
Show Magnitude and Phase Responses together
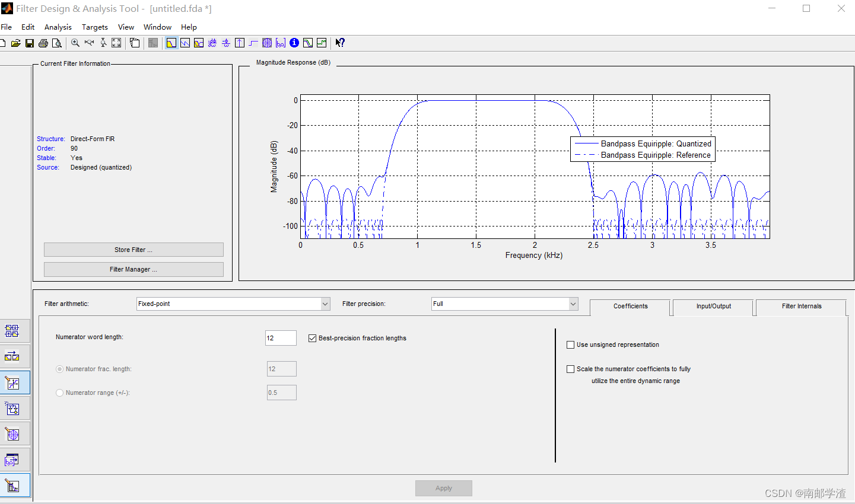tap(199, 43)
